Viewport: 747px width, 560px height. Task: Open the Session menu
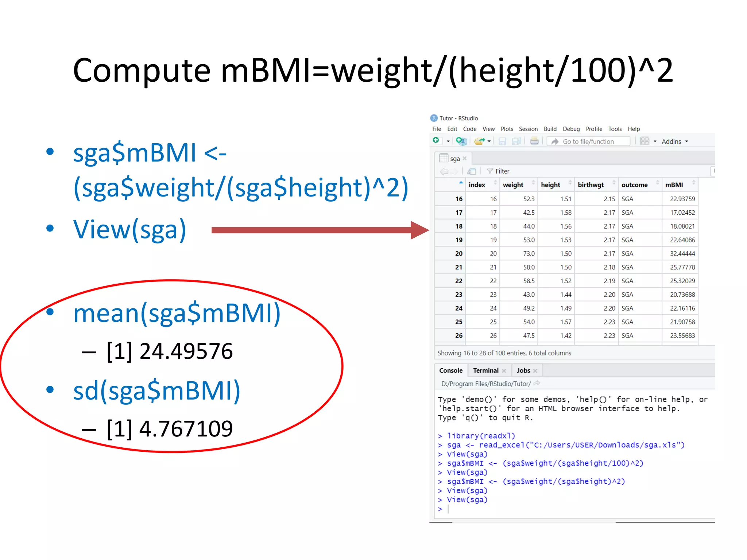pos(528,129)
